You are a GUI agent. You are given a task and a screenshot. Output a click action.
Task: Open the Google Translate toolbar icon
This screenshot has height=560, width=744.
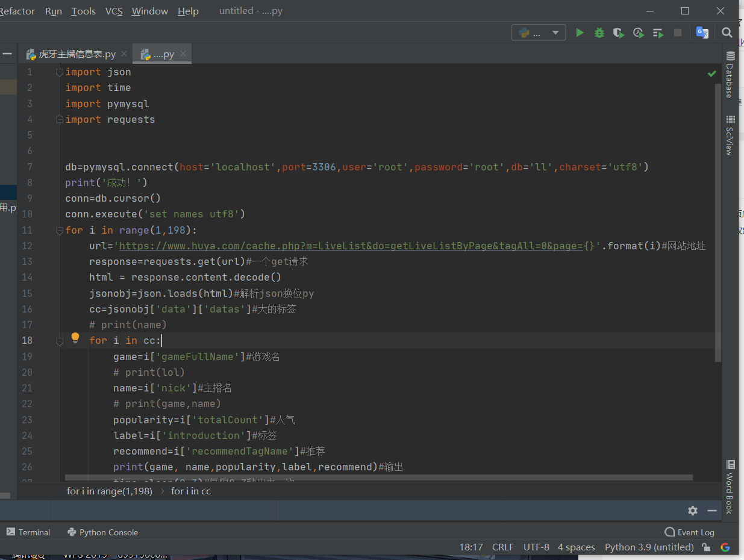click(702, 33)
